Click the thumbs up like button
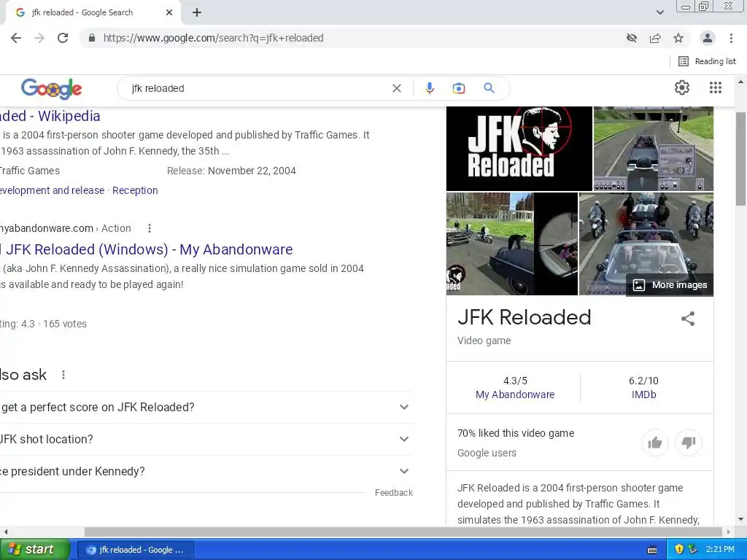The image size is (747, 560). (655, 443)
